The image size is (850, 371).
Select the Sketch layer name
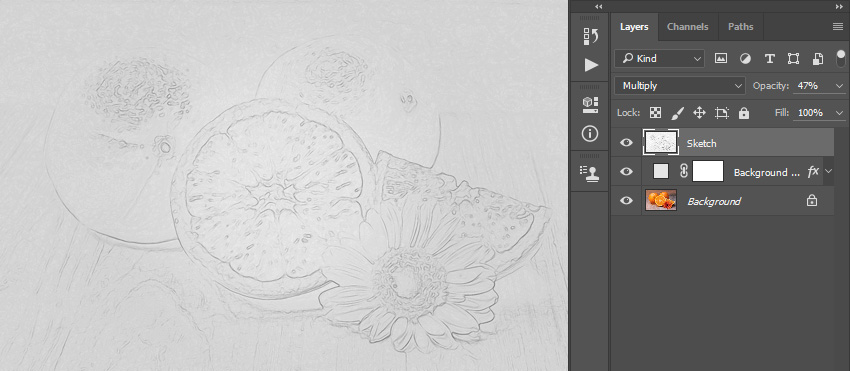(701, 143)
